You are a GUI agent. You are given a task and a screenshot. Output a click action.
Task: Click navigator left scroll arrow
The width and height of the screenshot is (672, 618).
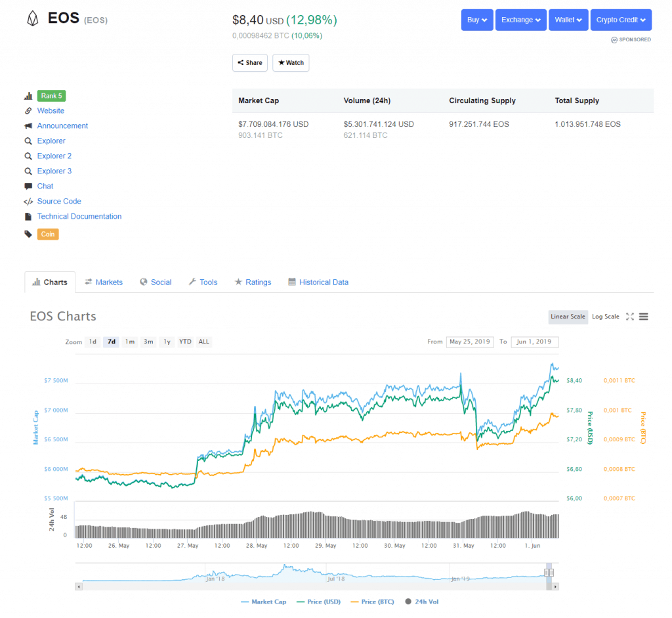coord(79,586)
